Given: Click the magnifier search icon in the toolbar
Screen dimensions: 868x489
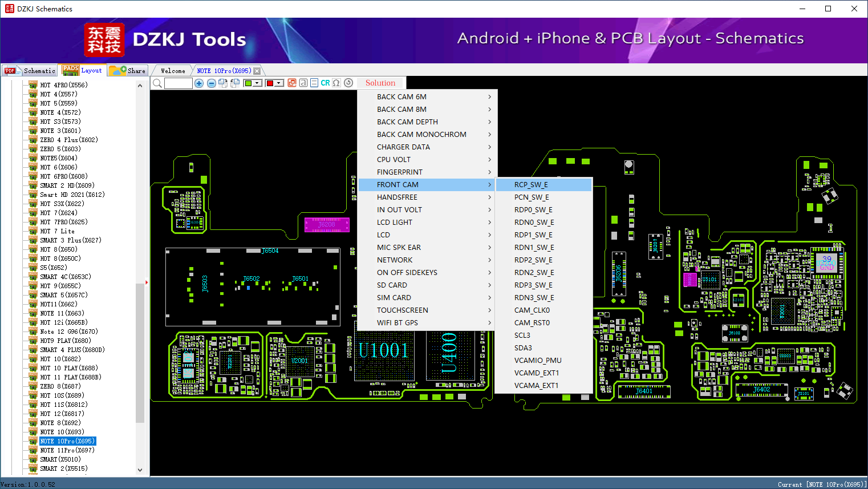Looking at the screenshot, I should [157, 83].
